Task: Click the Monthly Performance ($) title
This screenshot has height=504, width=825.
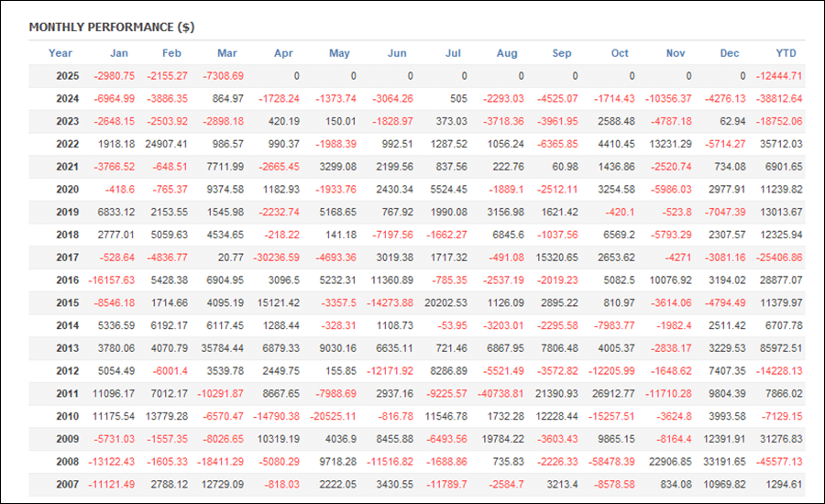Action: 111,27
